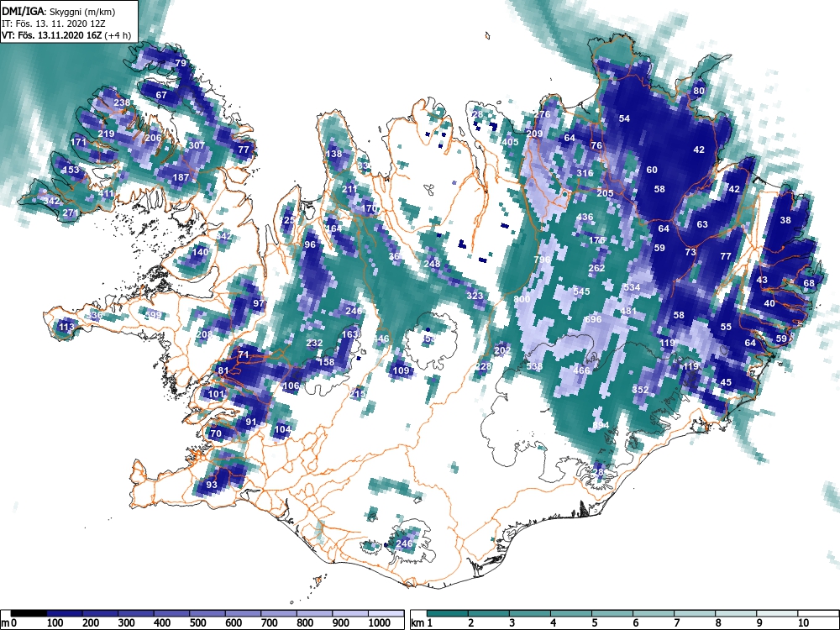Select the 54 visibility value in the northeast

pos(624,119)
